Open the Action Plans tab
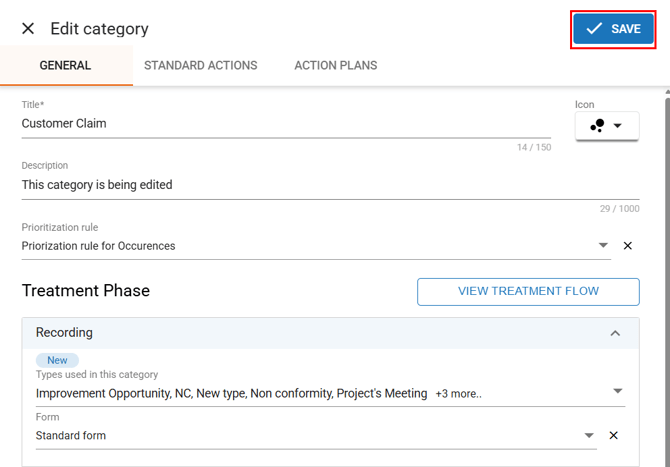This screenshot has height=467, width=670. pyautogui.click(x=335, y=66)
